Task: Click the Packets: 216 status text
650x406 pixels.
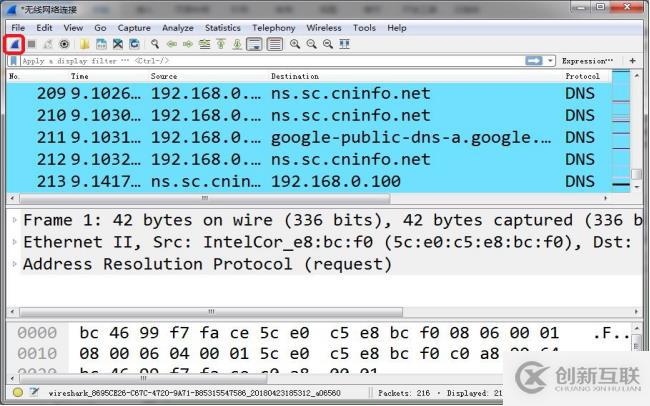Action: [404, 393]
